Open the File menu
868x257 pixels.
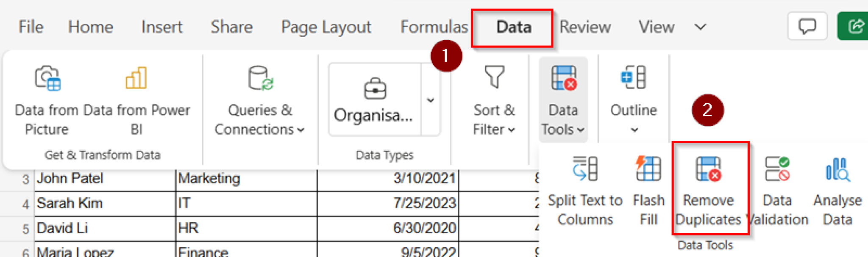(31, 27)
